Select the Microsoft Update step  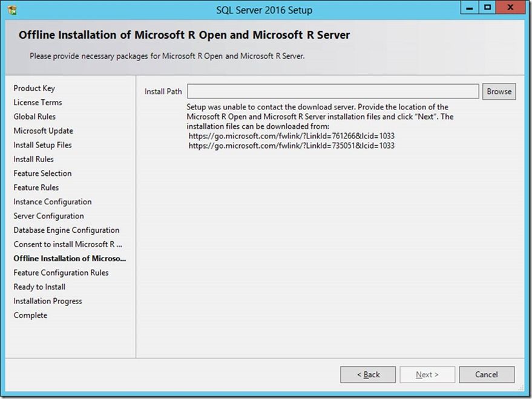coord(44,131)
